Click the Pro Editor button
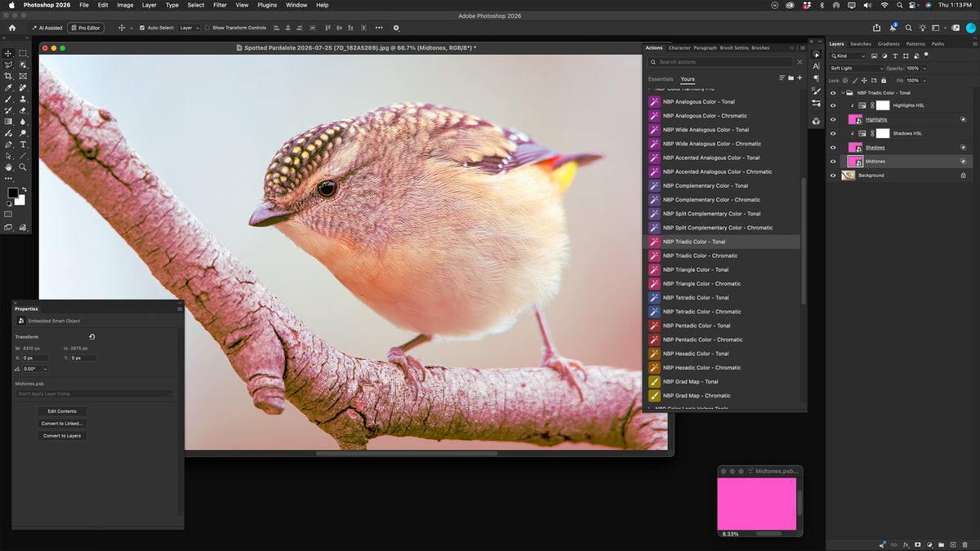Screen dimensions: 980x551 pos(86,28)
